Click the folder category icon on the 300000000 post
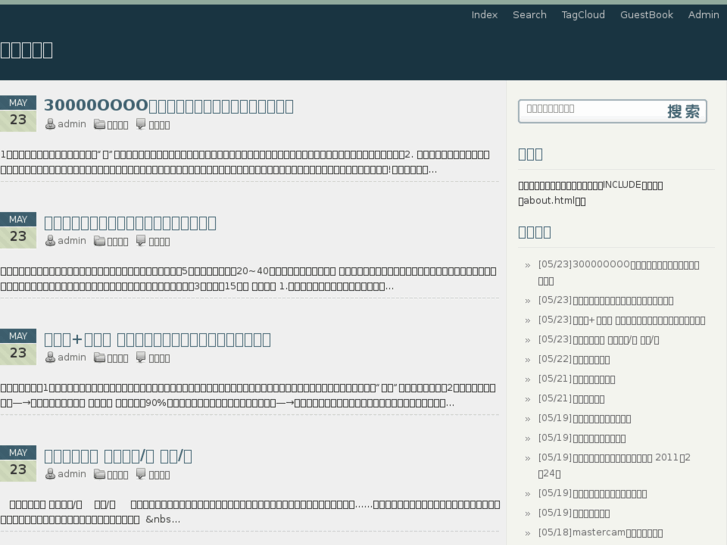Image resolution: width=727 pixels, height=545 pixels. [99, 124]
